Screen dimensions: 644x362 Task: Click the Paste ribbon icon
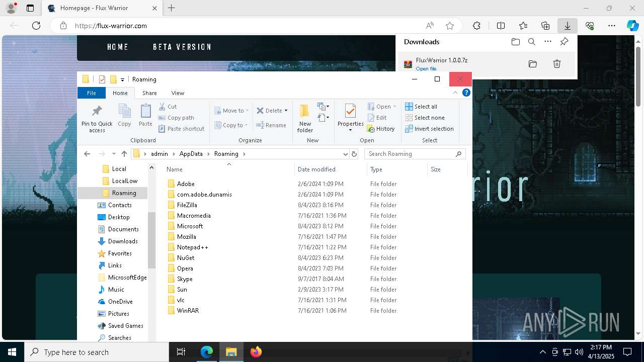[x=145, y=116]
